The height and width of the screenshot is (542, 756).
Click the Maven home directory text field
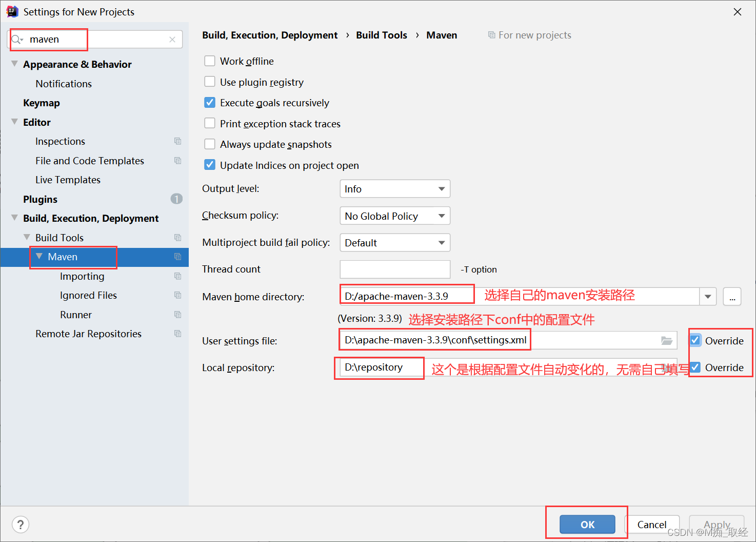520,297
